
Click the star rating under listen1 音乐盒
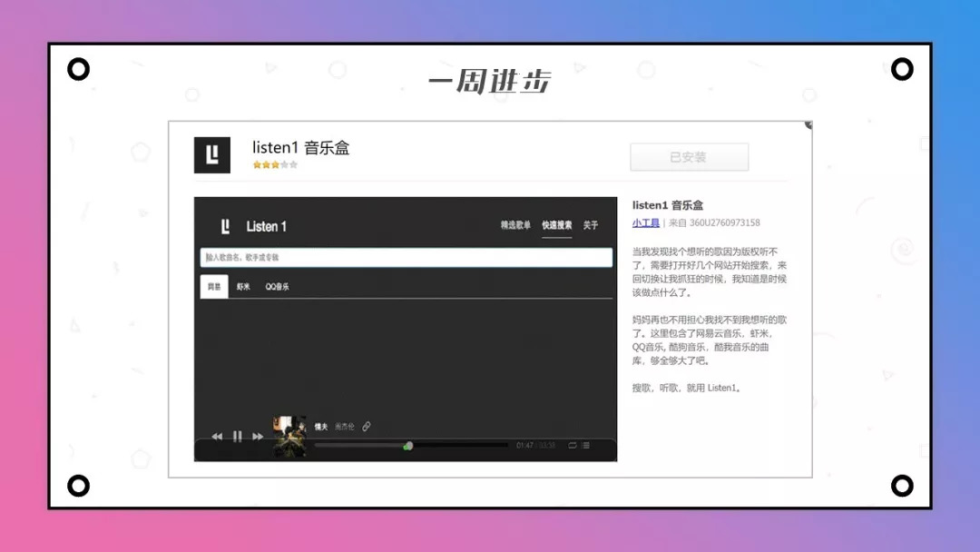(x=275, y=165)
